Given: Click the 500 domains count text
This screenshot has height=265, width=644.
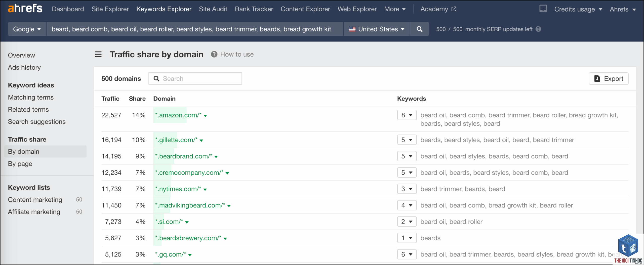Looking at the screenshot, I should (x=121, y=79).
